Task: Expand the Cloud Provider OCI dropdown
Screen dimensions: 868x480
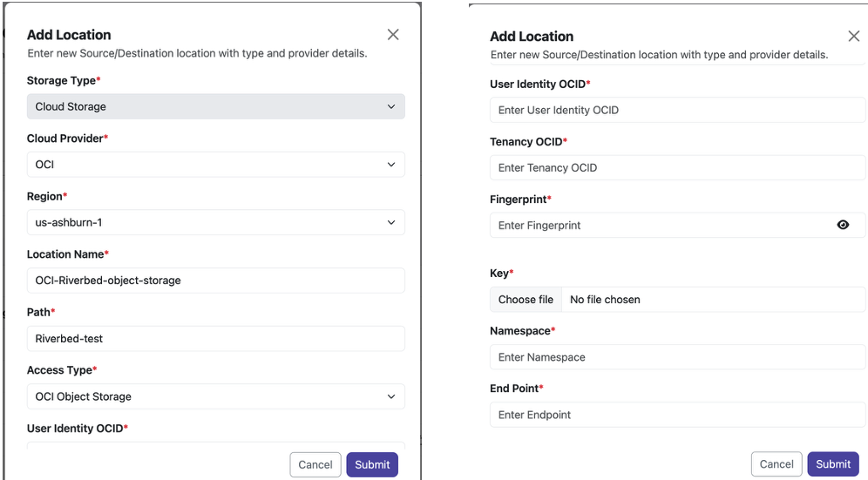Action: tap(216, 165)
